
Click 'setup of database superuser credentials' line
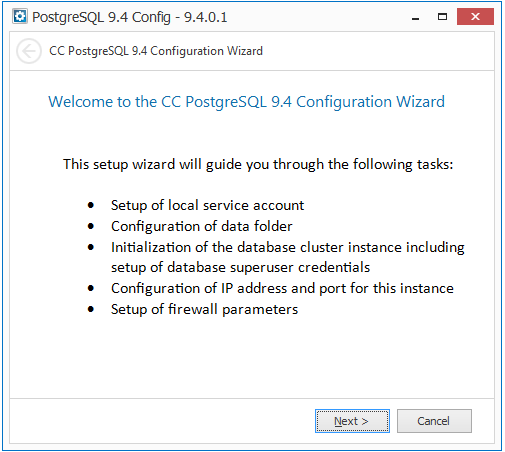coord(240,268)
